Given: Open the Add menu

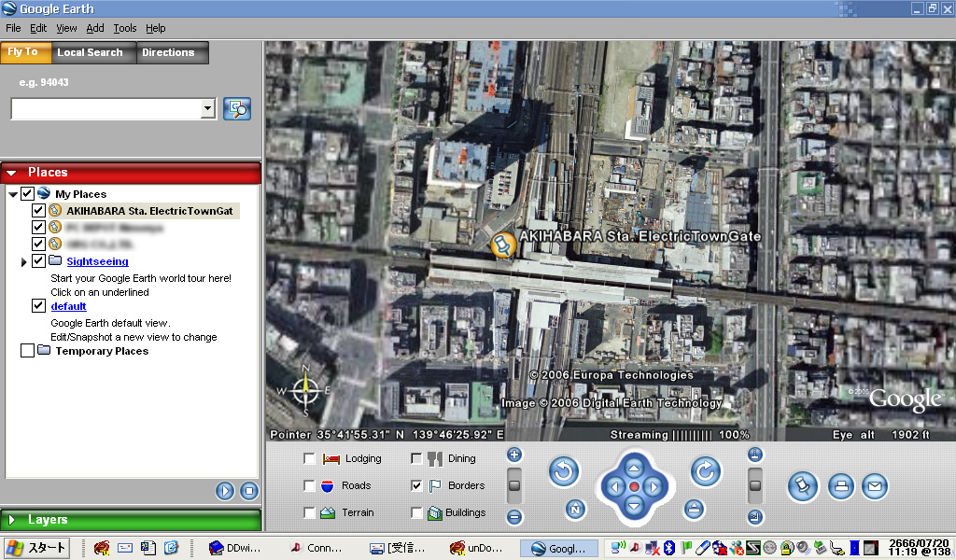Looking at the screenshot, I should click(x=94, y=28).
